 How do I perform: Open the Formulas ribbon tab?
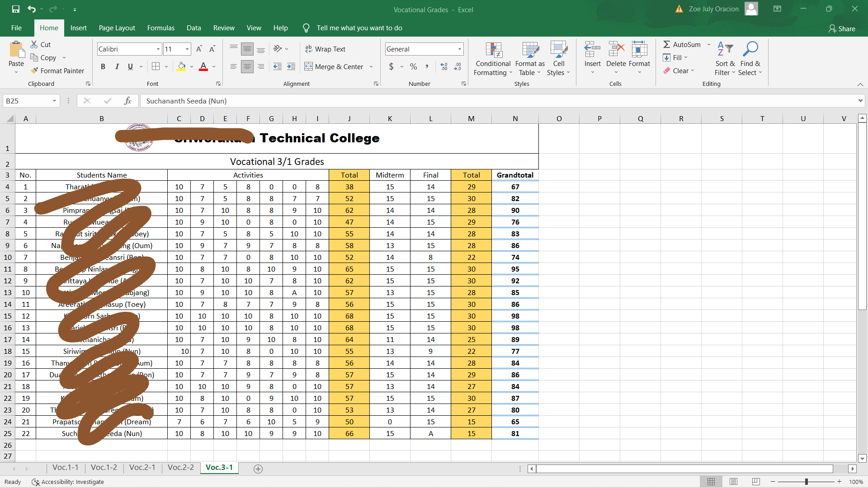[x=160, y=28]
